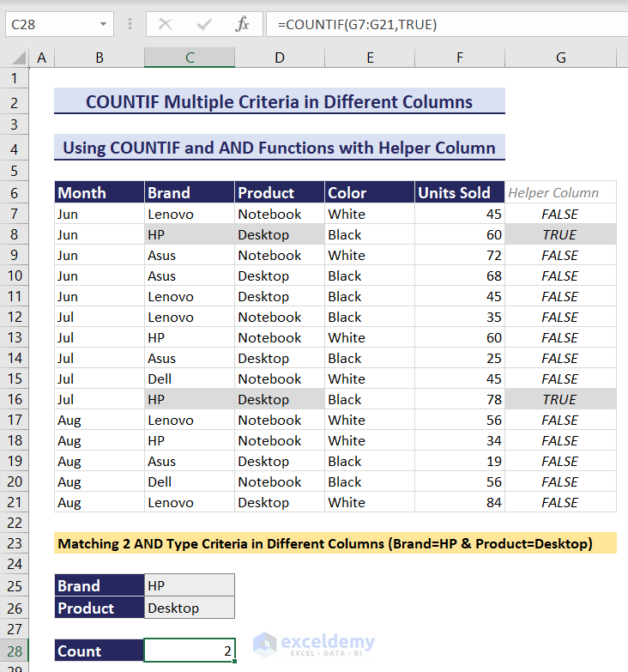628x672 pixels.
Task: Select column G header
Action: coord(561,58)
